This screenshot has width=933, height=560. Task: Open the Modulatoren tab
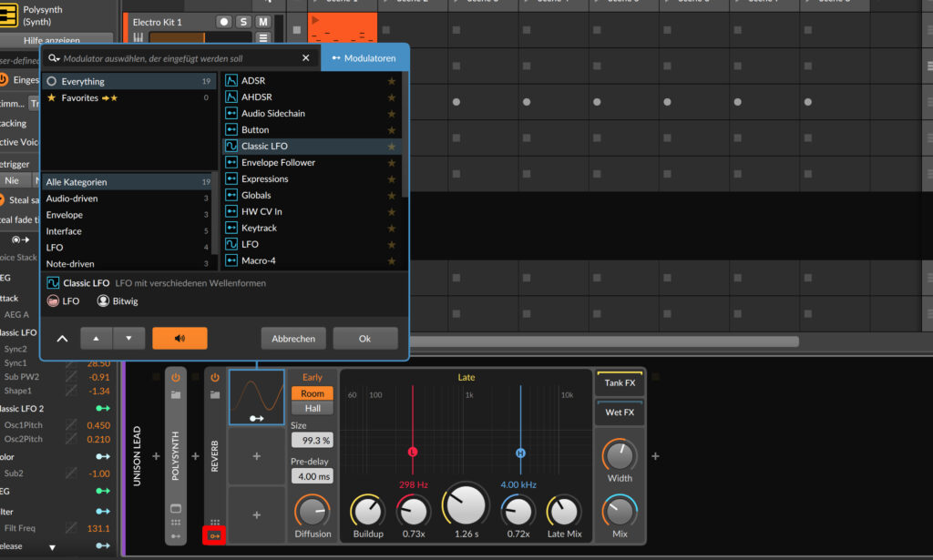coord(364,58)
